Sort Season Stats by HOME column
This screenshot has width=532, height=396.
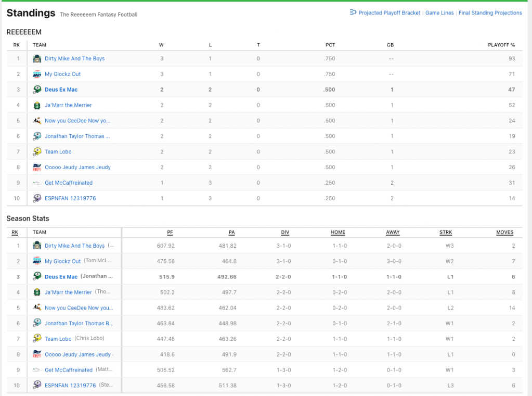pyautogui.click(x=338, y=233)
